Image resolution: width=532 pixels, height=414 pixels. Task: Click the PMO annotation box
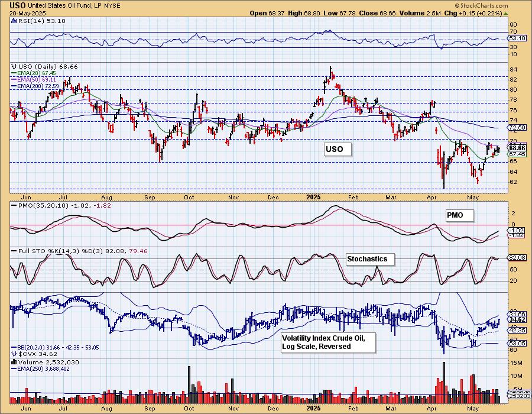click(x=459, y=215)
